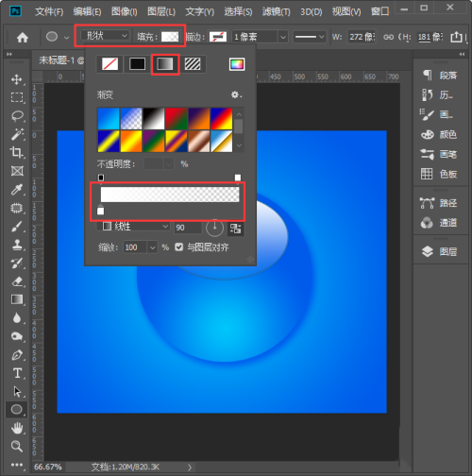This screenshot has width=472, height=476.
Task: Choose the no-fill option
Action: (110, 64)
